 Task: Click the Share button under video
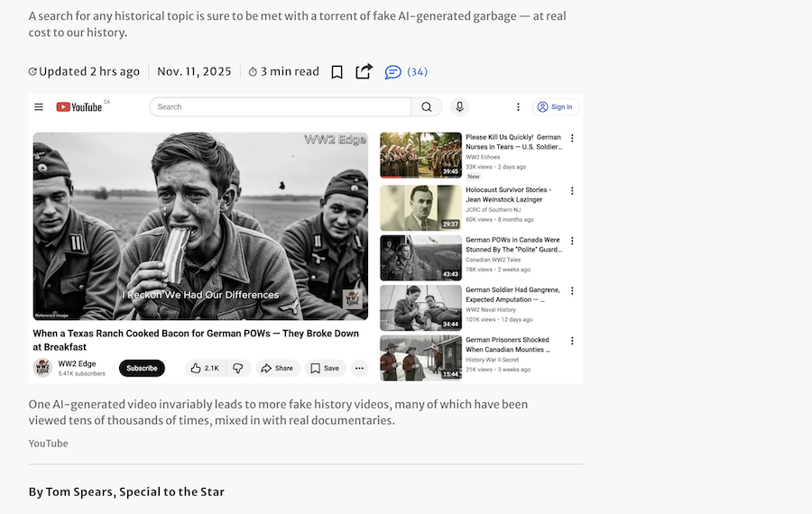click(276, 368)
